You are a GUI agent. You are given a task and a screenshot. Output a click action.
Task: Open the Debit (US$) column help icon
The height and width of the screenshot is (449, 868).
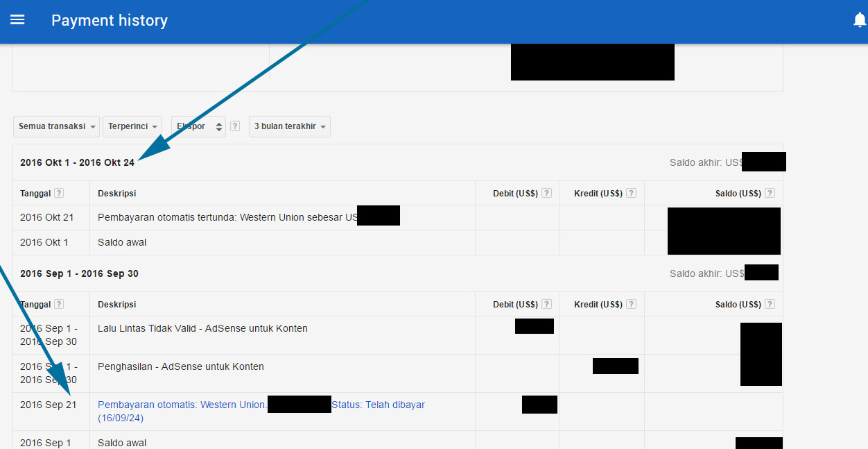[x=546, y=193]
